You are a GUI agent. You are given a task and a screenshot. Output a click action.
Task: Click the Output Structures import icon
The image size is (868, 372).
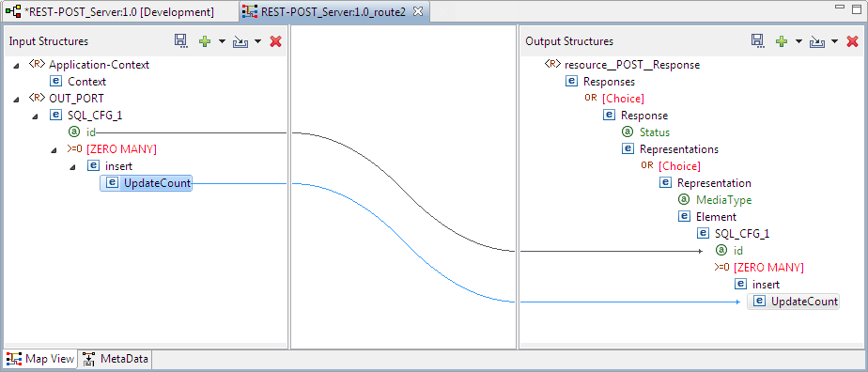(817, 41)
